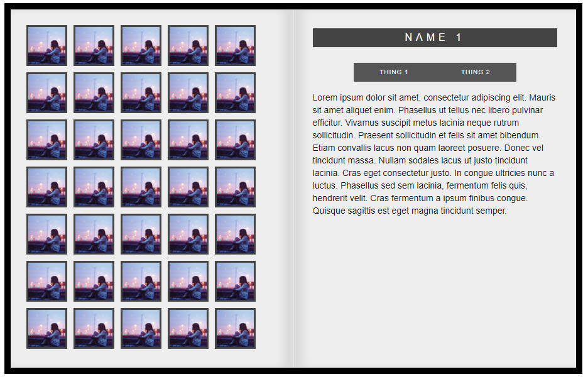Pick the fourth thumbnail in row six
This screenshot has height=379, width=588.
tap(188, 282)
